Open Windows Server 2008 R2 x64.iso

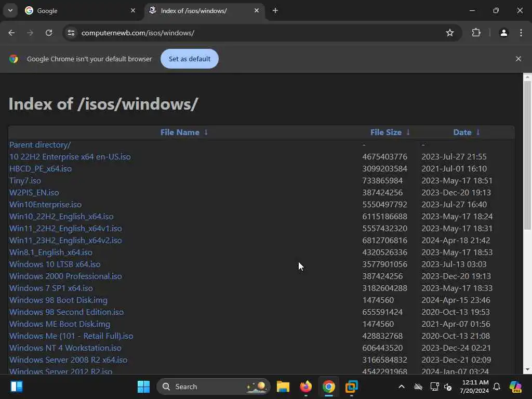68,360
